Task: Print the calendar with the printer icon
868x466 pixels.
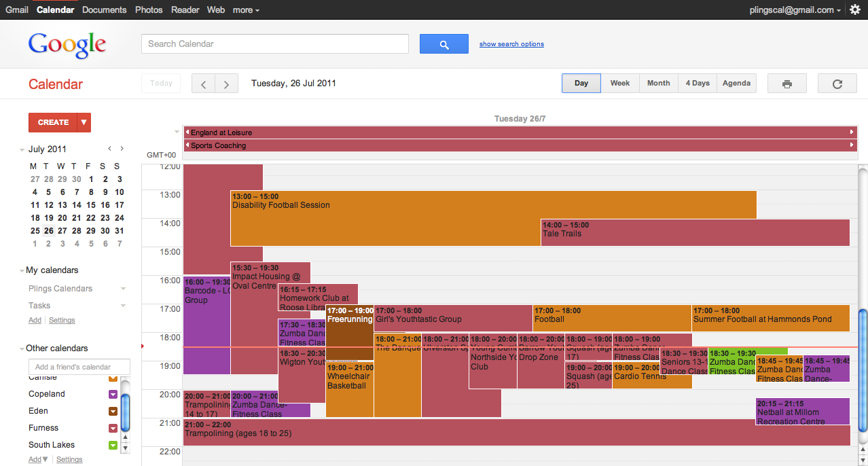Action: pos(787,84)
